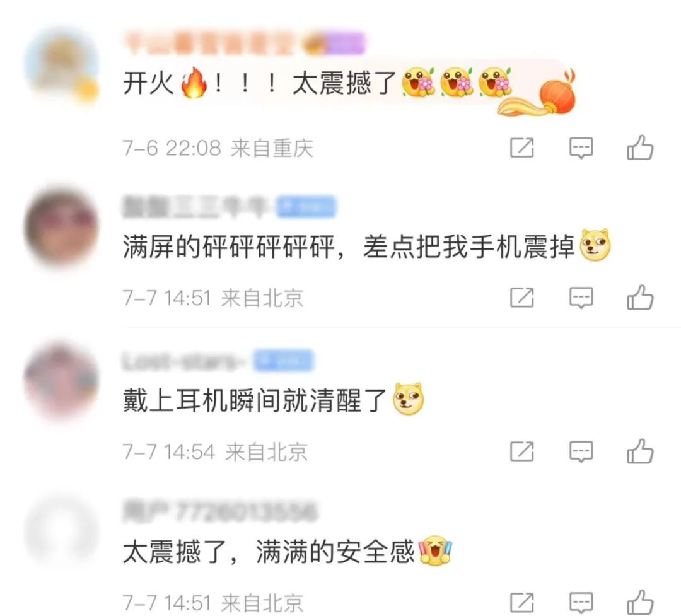Like the 满屏的砰砰砰砰砰 comment

[x=640, y=298]
